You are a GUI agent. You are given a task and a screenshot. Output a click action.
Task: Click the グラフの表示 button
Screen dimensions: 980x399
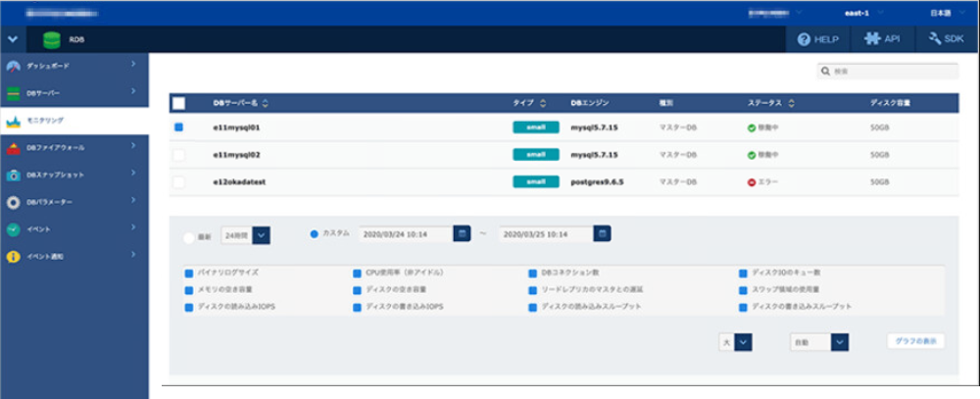pos(916,341)
